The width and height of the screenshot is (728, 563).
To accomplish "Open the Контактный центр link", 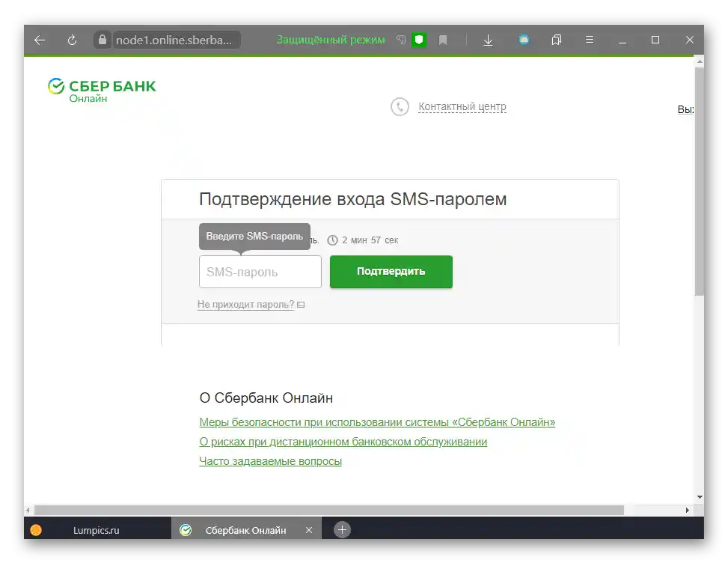I will tap(462, 107).
